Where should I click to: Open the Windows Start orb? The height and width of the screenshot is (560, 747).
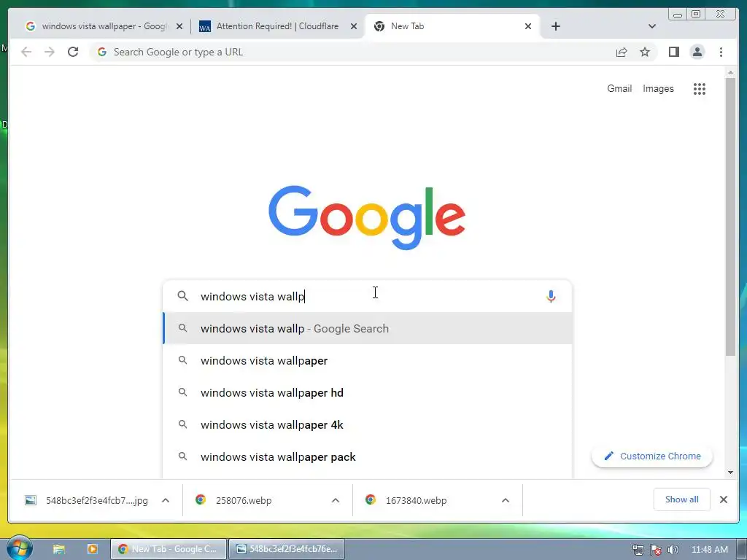(x=20, y=548)
